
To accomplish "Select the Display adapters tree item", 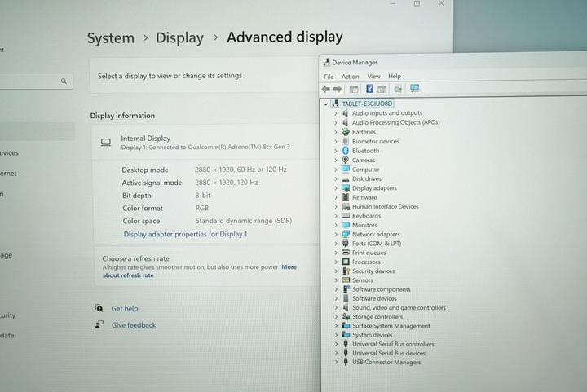I will tap(374, 188).
